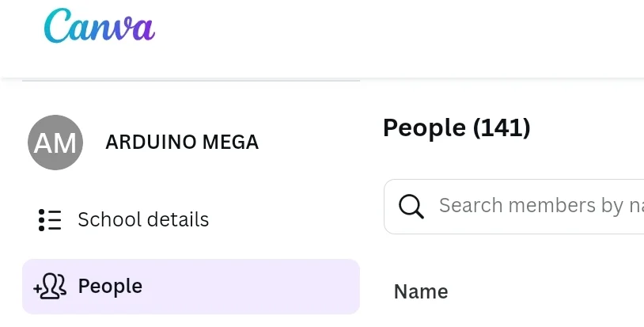Sort members by the Name column
644x327 pixels.
(x=421, y=291)
